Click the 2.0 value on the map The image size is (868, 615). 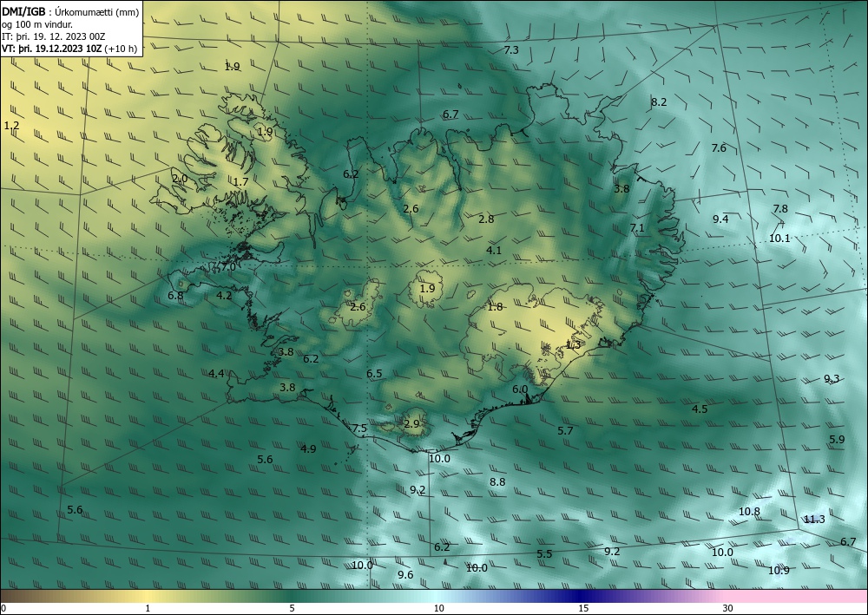[x=180, y=179]
